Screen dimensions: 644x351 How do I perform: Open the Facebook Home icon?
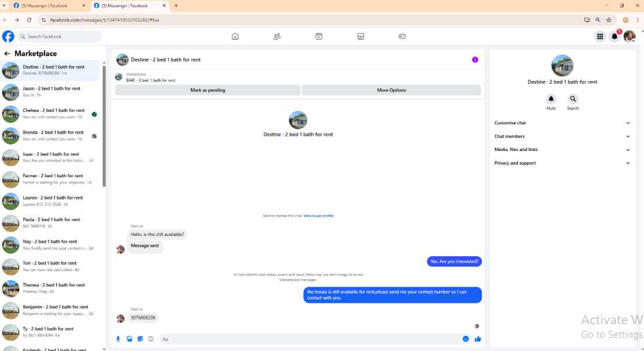click(235, 37)
